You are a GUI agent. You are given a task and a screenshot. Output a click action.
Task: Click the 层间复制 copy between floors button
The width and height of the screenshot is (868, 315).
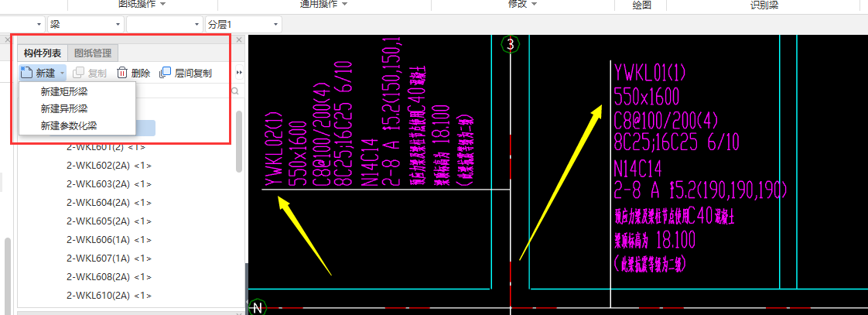[x=185, y=73]
